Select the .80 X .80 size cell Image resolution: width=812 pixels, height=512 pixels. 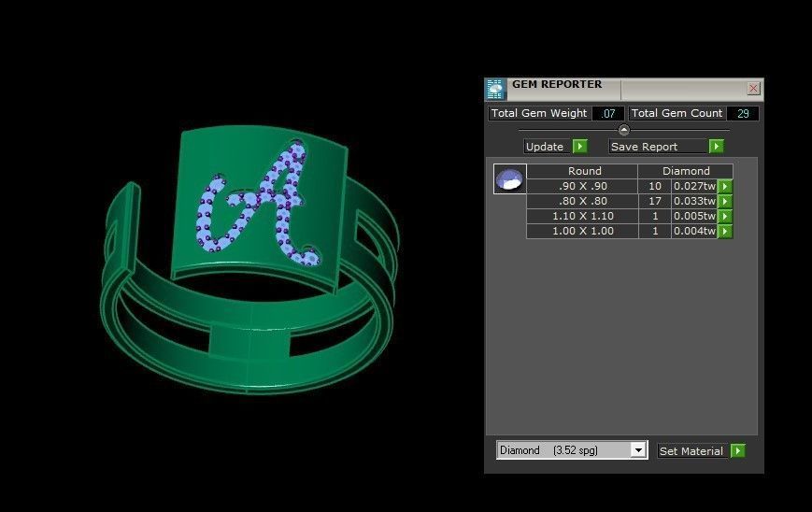click(x=582, y=202)
